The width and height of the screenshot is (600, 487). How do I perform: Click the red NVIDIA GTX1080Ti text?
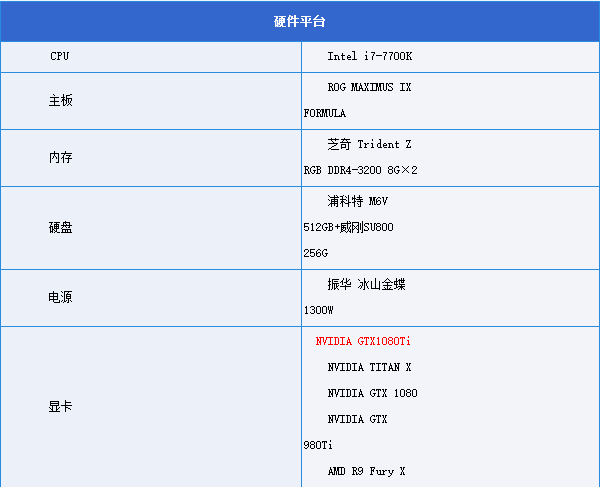point(363,341)
